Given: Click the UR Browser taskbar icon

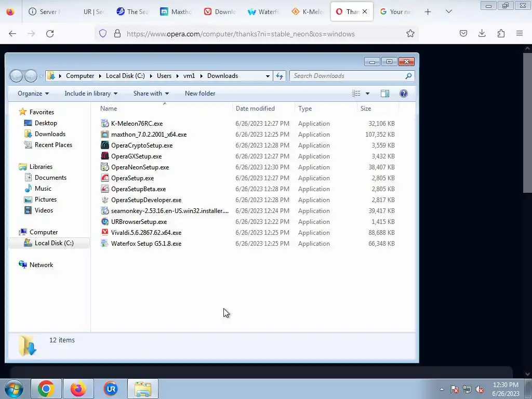Looking at the screenshot, I should pyautogui.click(x=111, y=389).
